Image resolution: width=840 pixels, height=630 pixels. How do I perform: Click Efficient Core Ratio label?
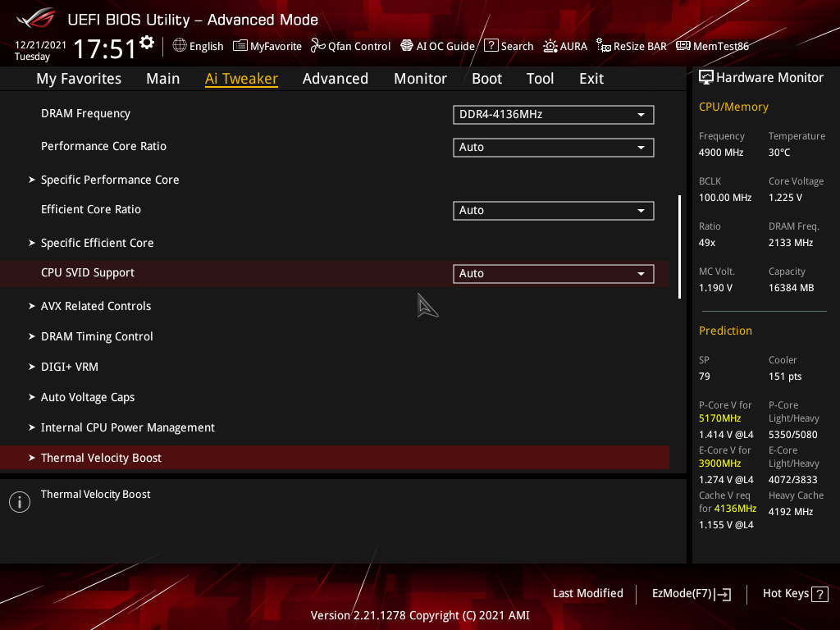(x=91, y=209)
